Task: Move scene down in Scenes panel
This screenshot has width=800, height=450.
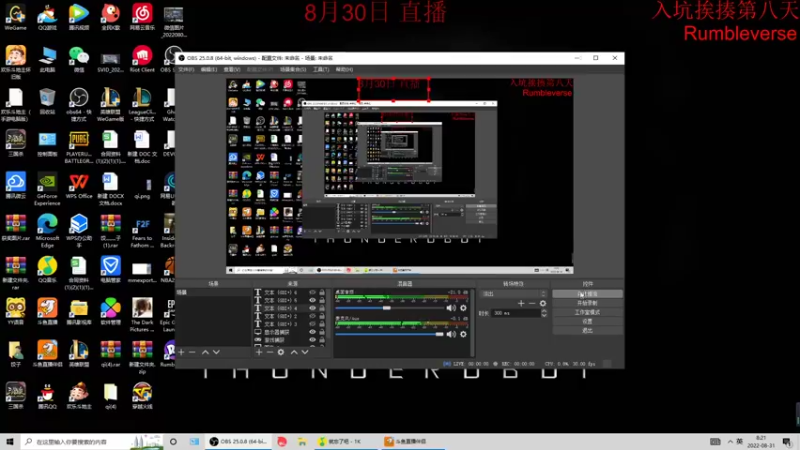Action: pyautogui.click(x=216, y=352)
